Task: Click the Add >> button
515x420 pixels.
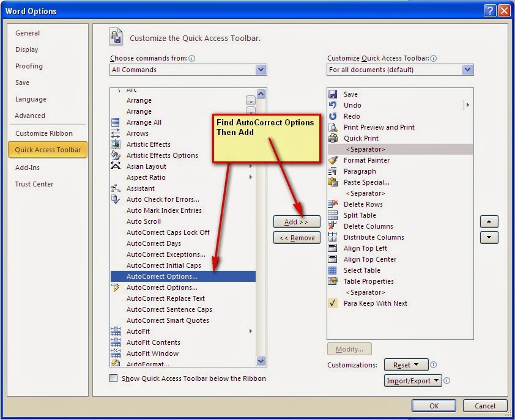Action: tap(297, 222)
